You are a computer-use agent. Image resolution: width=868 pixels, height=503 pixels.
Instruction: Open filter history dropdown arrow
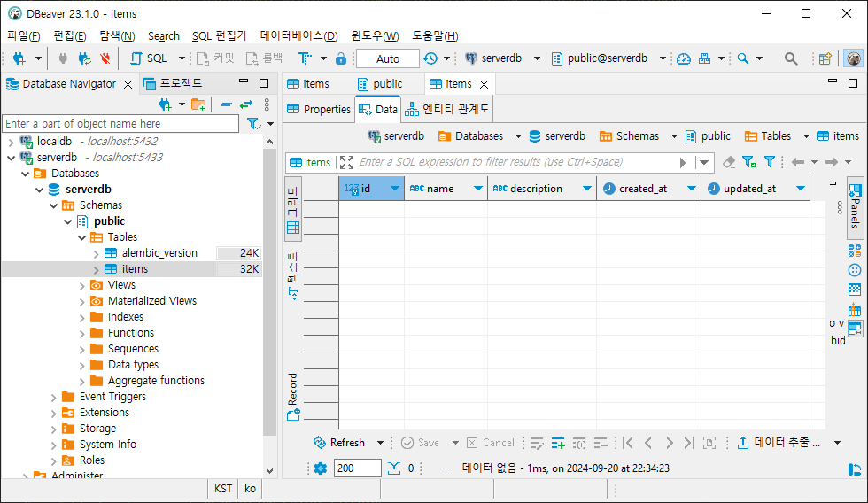tap(704, 163)
